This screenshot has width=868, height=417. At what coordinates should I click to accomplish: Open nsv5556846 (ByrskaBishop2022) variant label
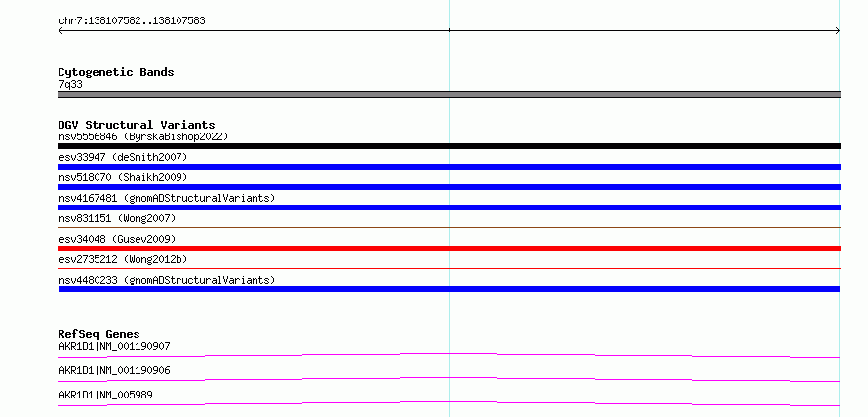tap(143, 136)
